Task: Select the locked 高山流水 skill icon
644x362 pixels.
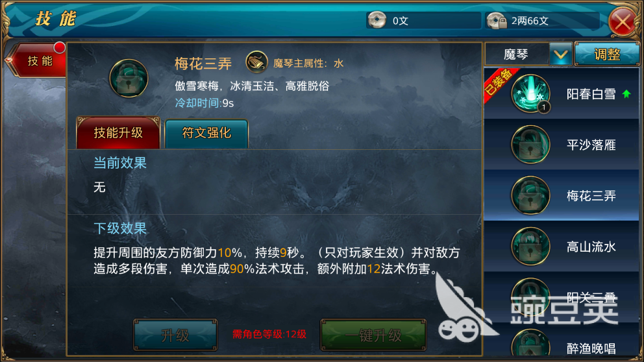Action: click(530, 247)
